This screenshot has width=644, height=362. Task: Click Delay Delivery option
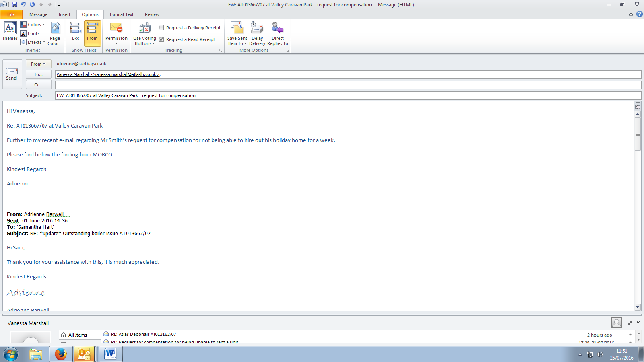(257, 34)
